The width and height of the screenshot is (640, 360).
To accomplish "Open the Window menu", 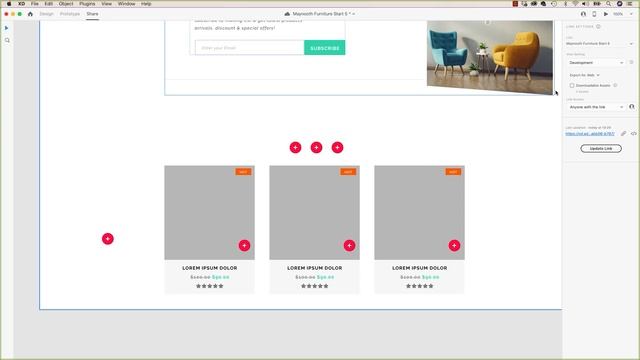I will tap(127, 4).
